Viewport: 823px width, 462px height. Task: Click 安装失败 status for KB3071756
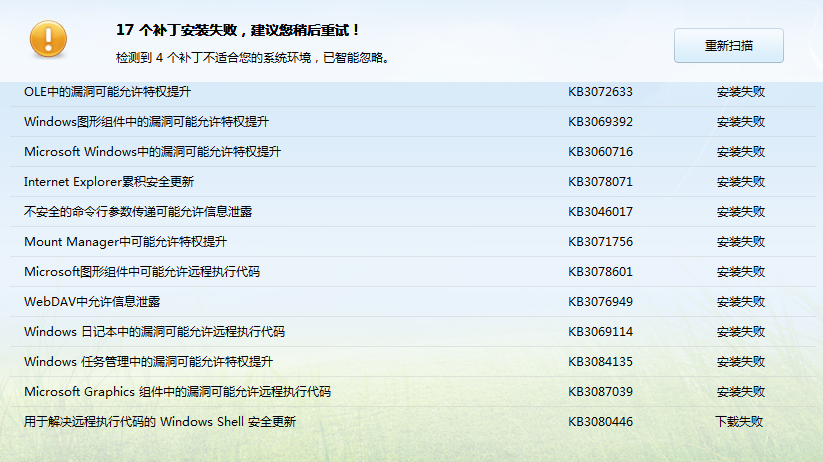click(741, 242)
